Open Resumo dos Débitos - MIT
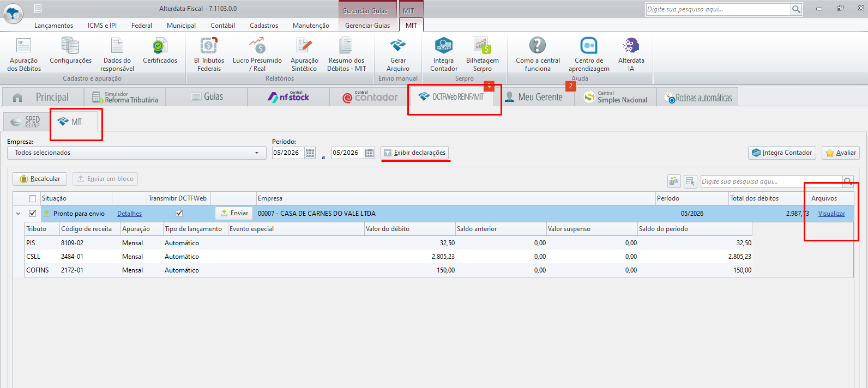The width and height of the screenshot is (868, 388). (346, 54)
